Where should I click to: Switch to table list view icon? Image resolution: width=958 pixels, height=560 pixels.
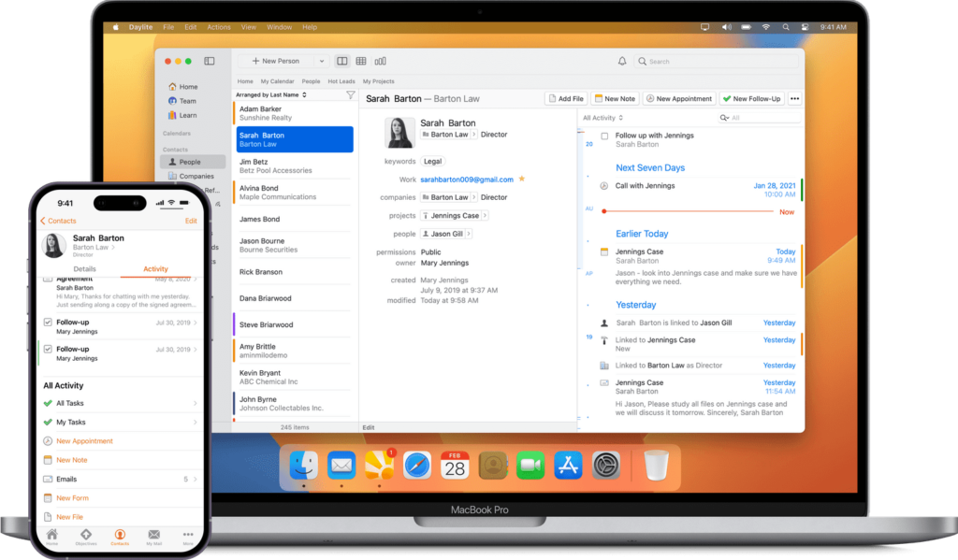point(361,61)
